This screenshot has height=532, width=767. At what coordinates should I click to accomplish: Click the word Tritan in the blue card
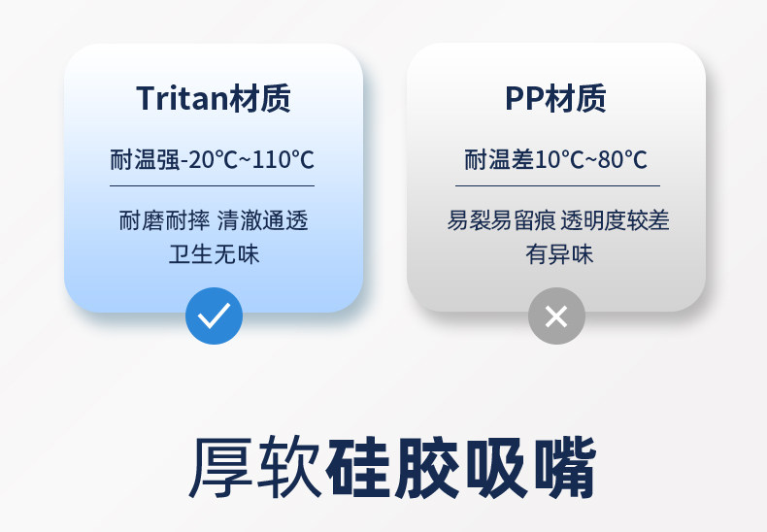[182, 98]
